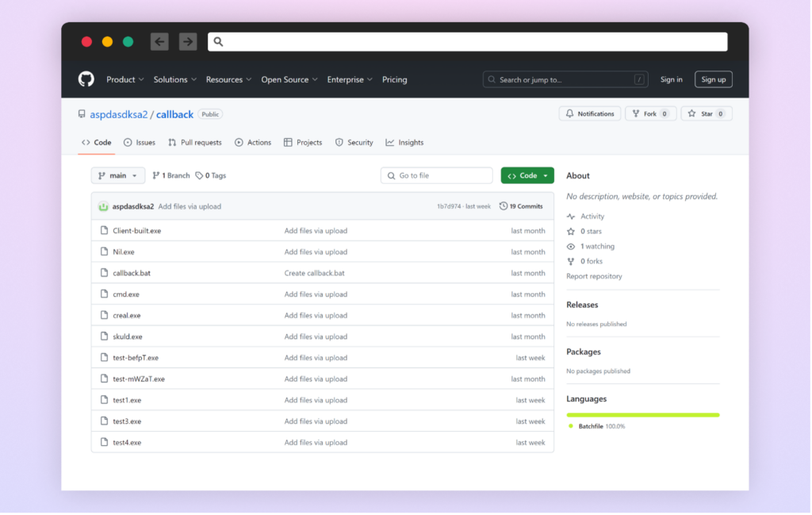The width and height of the screenshot is (812, 515).
Task: Click the tag icon beside 0 Tags
Action: click(199, 175)
